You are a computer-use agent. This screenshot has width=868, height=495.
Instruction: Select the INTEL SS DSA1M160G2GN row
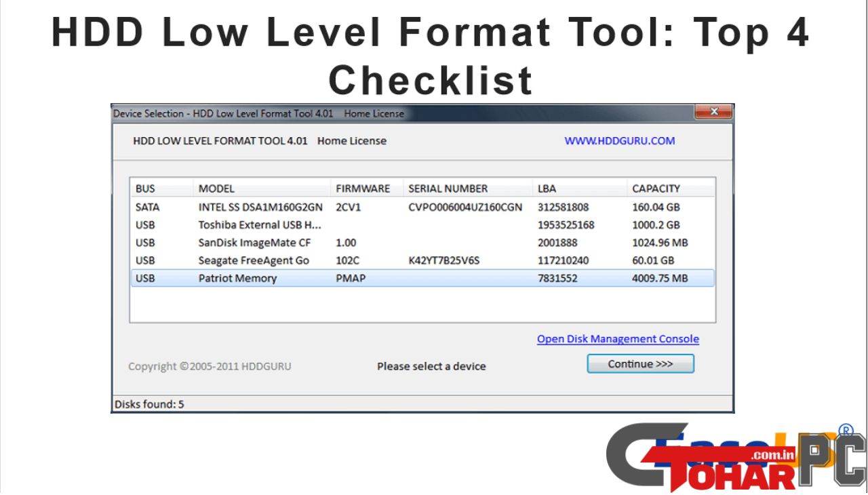422,207
